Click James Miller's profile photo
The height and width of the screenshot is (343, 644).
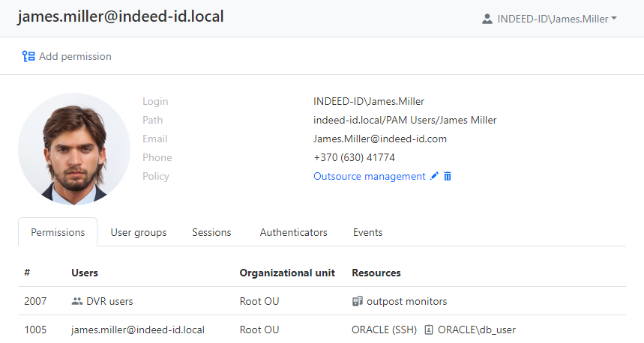coord(74,148)
